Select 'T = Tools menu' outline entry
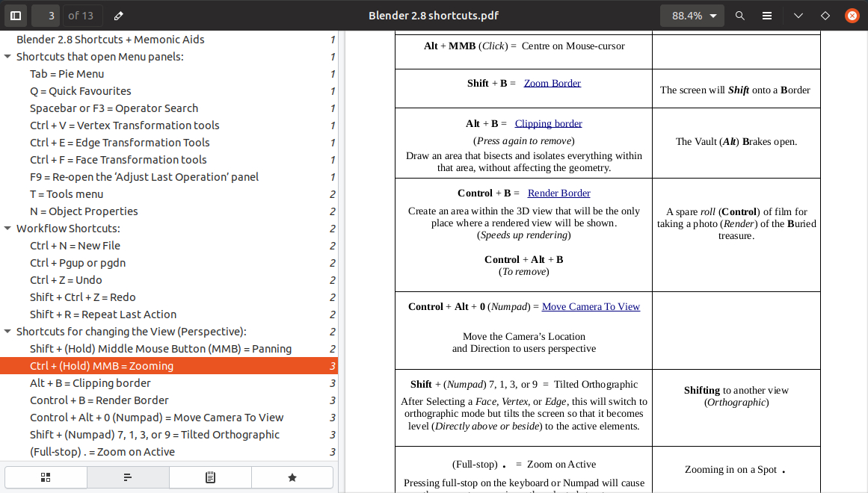This screenshot has height=493, width=868. coord(169,193)
